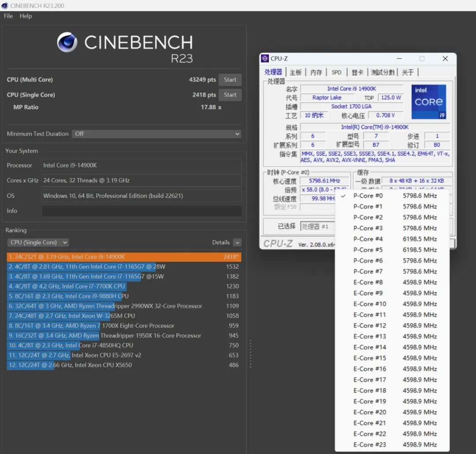The height and width of the screenshot is (454, 476).
Task: Select ranking row 8 AMD Ryzen 7 1700X
Action: pyautogui.click(x=124, y=326)
